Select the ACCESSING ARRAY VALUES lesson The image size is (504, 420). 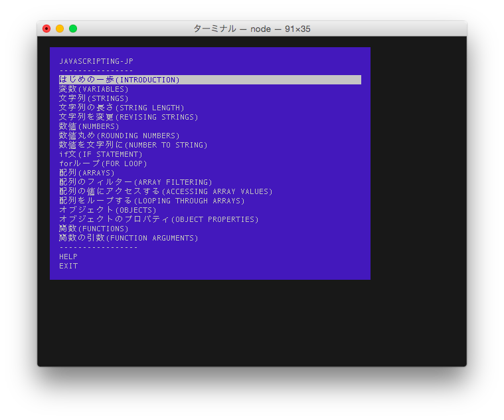[x=165, y=191]
